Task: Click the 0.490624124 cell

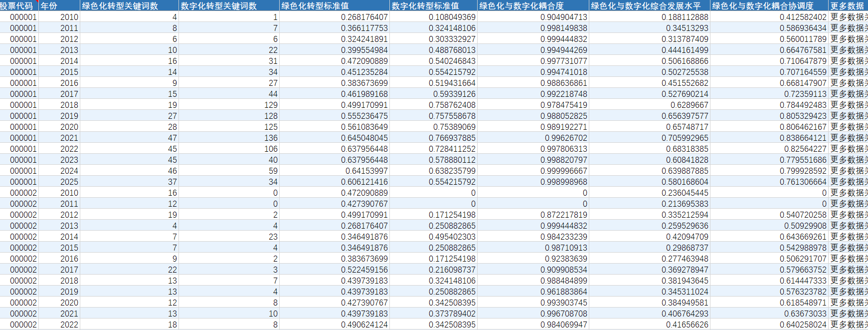Action: click(x=334, y=325)
